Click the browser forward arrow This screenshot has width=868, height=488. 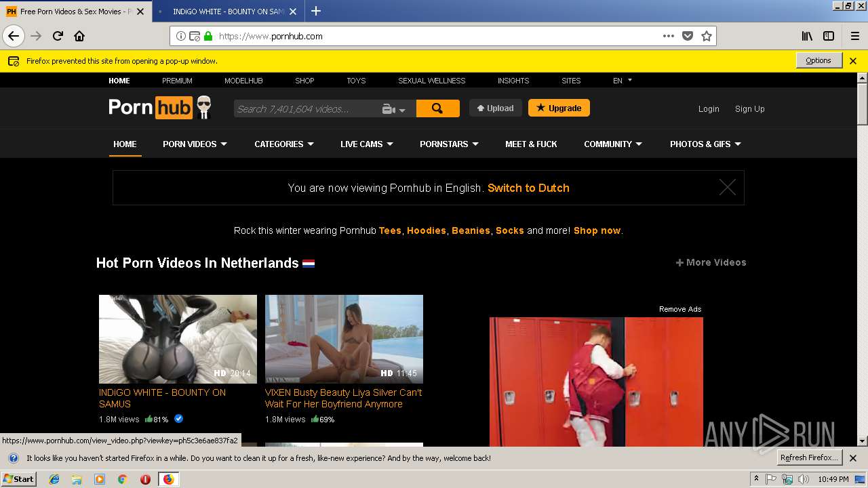pos(36,36)
